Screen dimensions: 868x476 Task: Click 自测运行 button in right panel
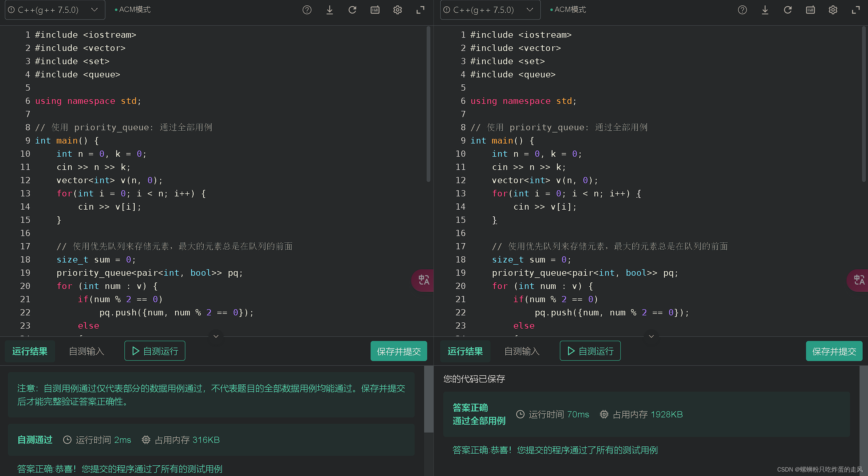[590, 351]
